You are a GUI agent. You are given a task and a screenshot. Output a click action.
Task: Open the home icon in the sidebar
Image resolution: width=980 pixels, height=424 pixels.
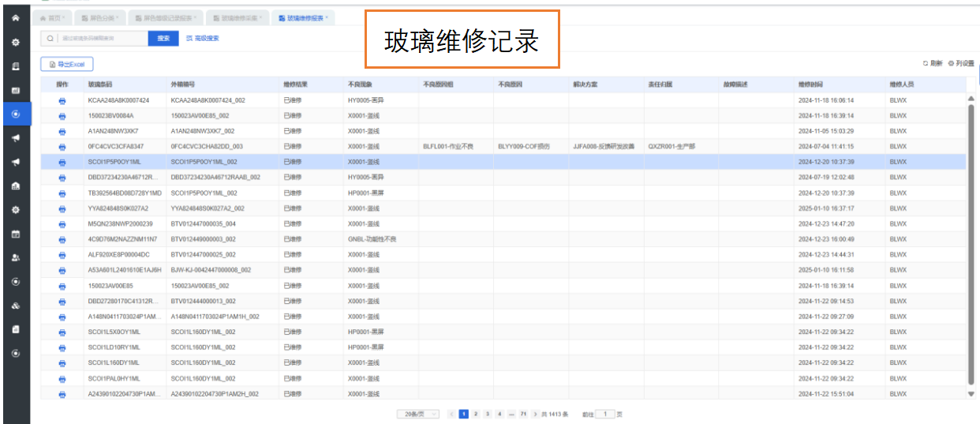(x=15, y=17)
